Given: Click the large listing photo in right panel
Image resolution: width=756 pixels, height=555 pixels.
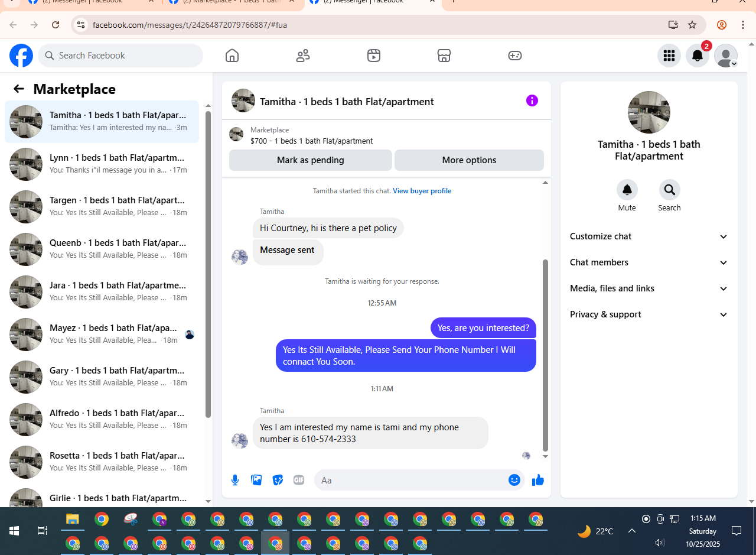Looking at the screenshot, I should [x=649, y=112].
